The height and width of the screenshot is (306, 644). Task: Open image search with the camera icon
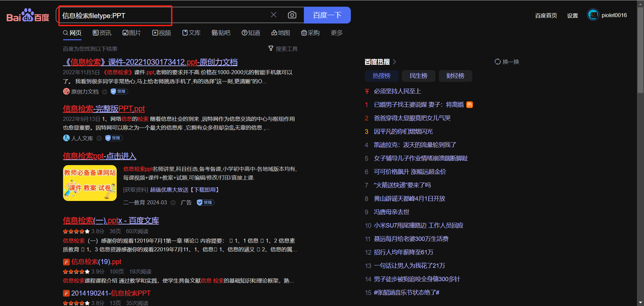point(292,15)
